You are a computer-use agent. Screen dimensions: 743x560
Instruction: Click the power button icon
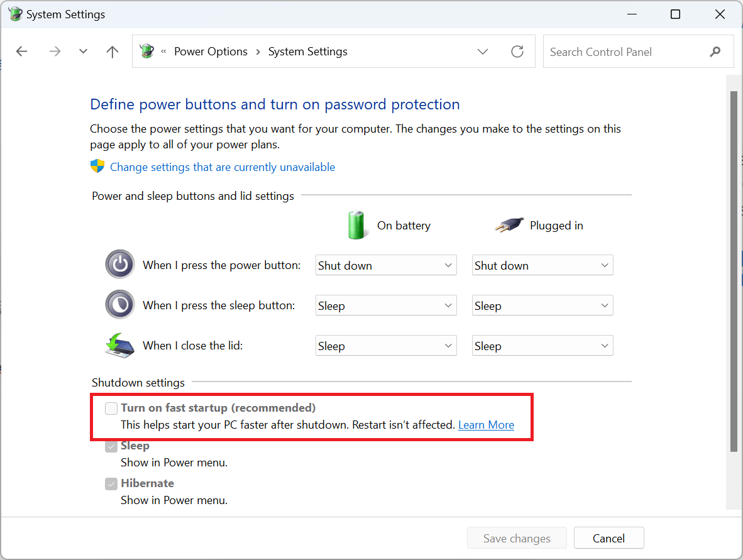coord(120,265)
